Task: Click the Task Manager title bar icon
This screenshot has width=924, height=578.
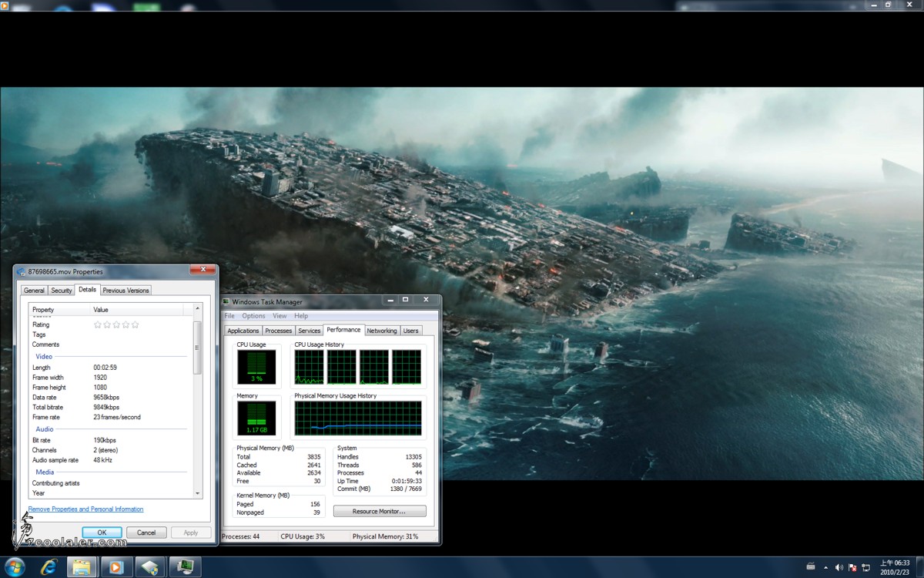Action: tap(226, 301)
